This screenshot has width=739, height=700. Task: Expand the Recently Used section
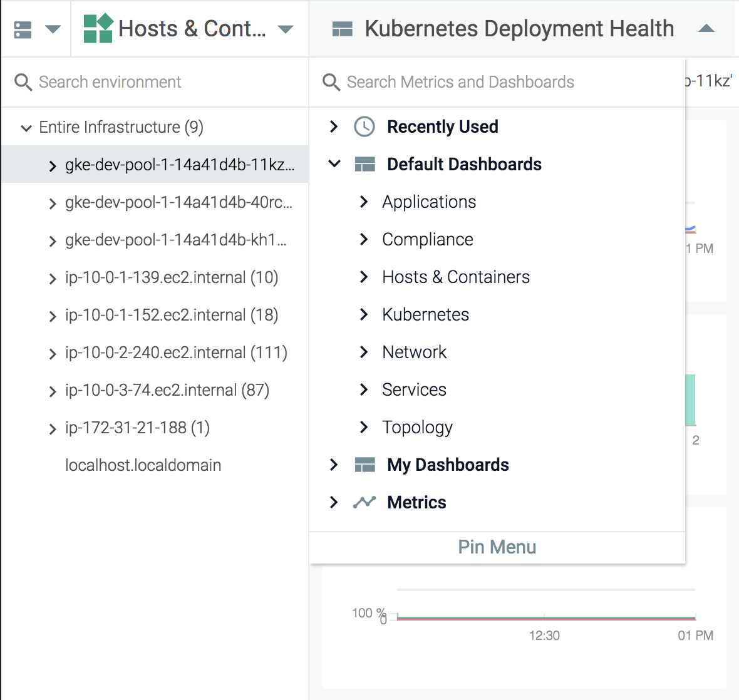pyautogui.click(x=334, y=126)
